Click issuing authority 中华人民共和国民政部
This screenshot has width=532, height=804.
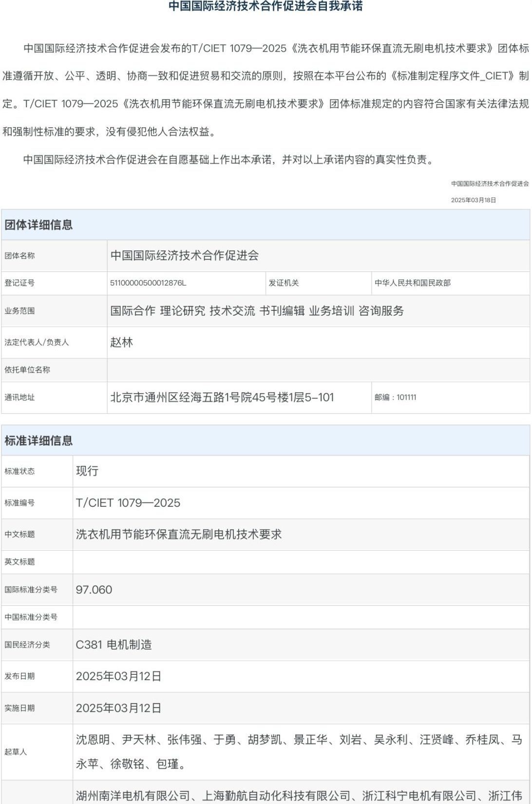412,283
